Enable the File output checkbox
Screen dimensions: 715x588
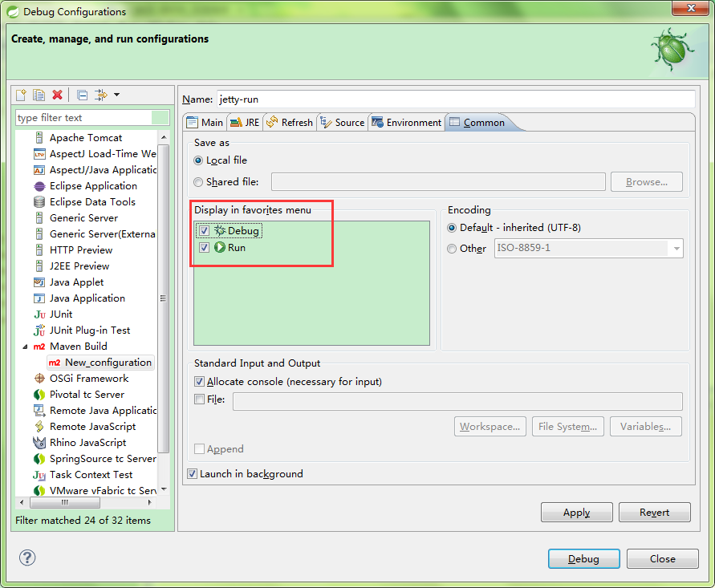199,399
